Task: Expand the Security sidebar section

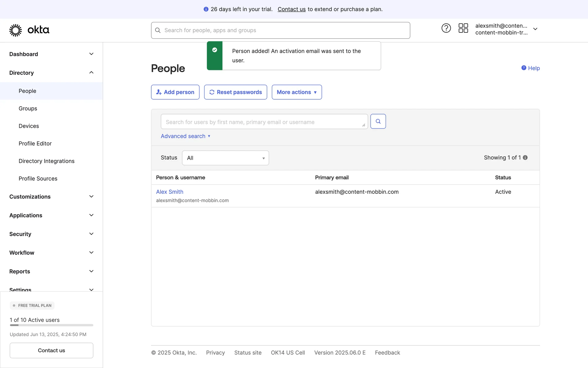Action: click(x=91, y=234)
